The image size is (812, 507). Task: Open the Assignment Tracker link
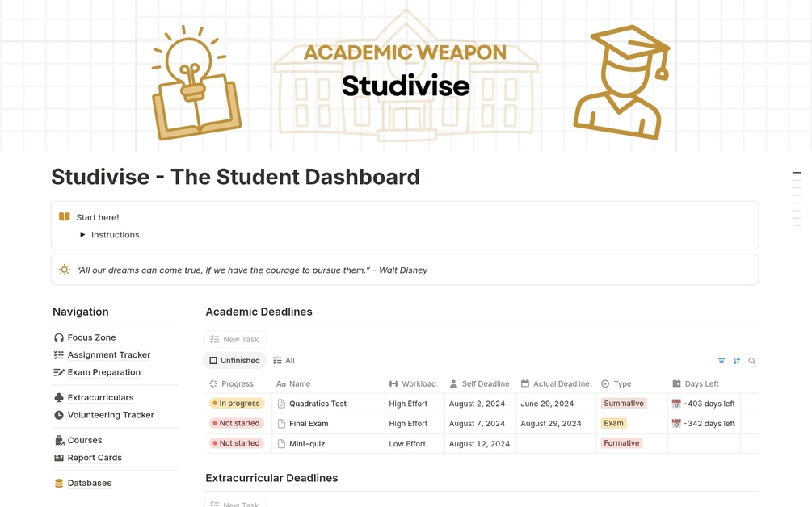point(109,355)
